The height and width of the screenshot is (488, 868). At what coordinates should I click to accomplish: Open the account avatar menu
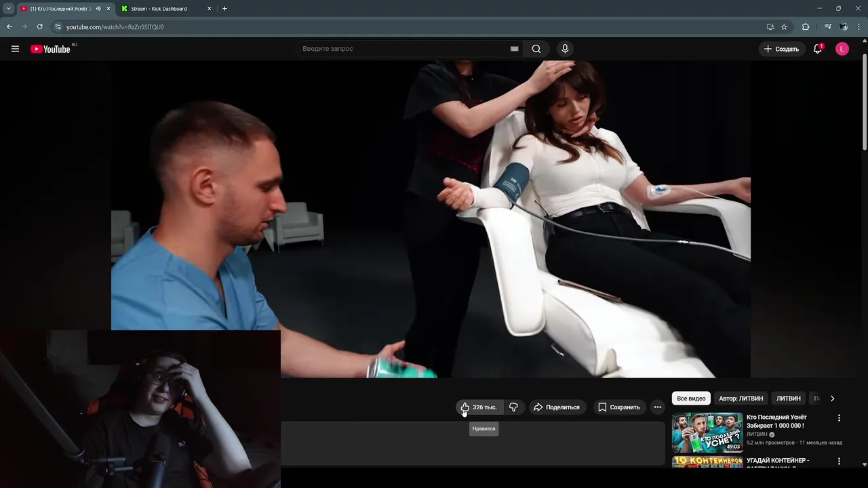[x=842, y=49]
